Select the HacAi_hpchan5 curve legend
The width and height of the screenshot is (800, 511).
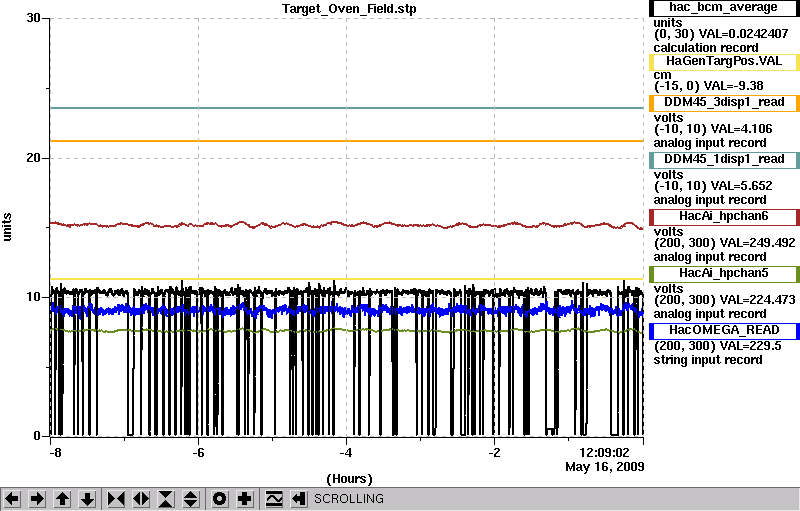723,274
